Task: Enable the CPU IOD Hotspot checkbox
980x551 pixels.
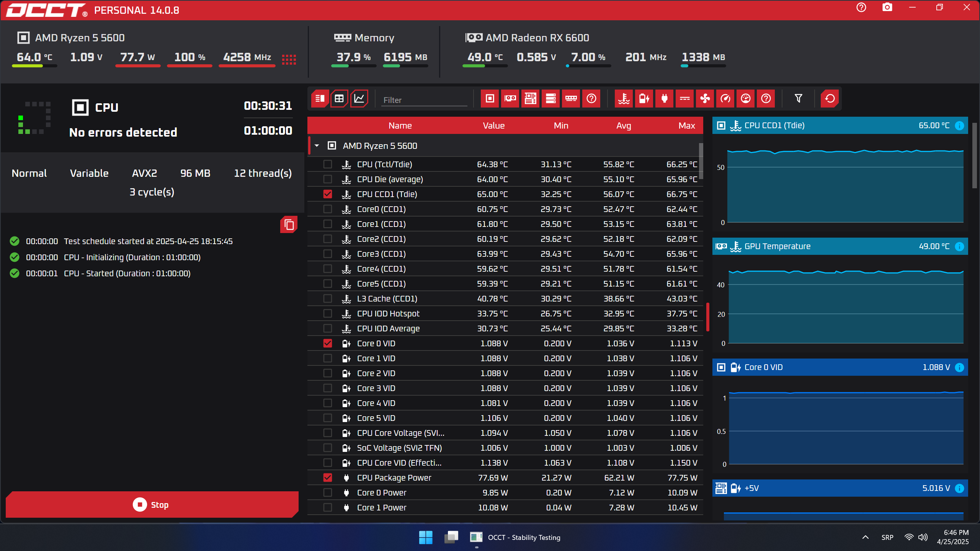Action: pos(328,313)
